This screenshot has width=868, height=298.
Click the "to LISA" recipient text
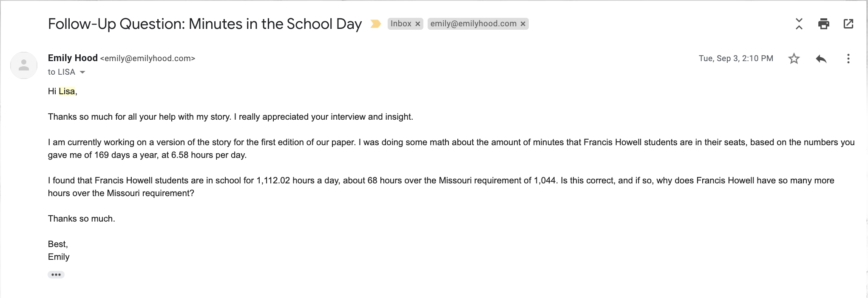tap(61, 72)
